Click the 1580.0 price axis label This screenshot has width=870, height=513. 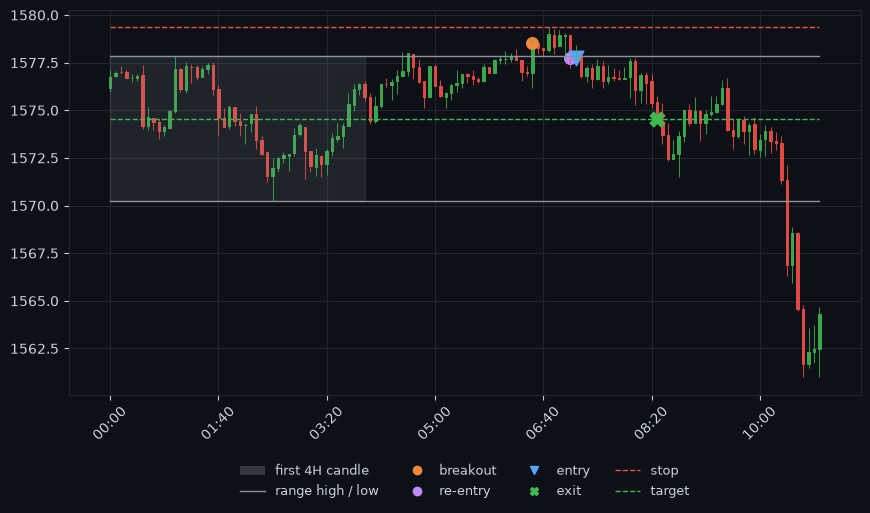click(34, 16)
